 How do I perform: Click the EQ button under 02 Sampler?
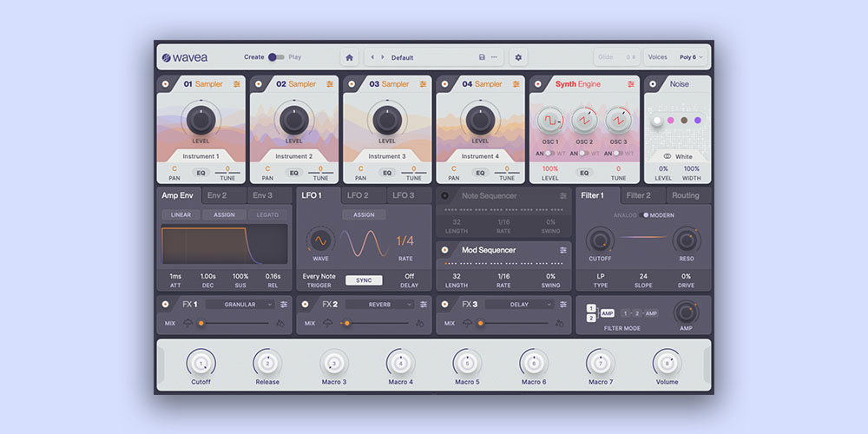click(x=294, y=173)
